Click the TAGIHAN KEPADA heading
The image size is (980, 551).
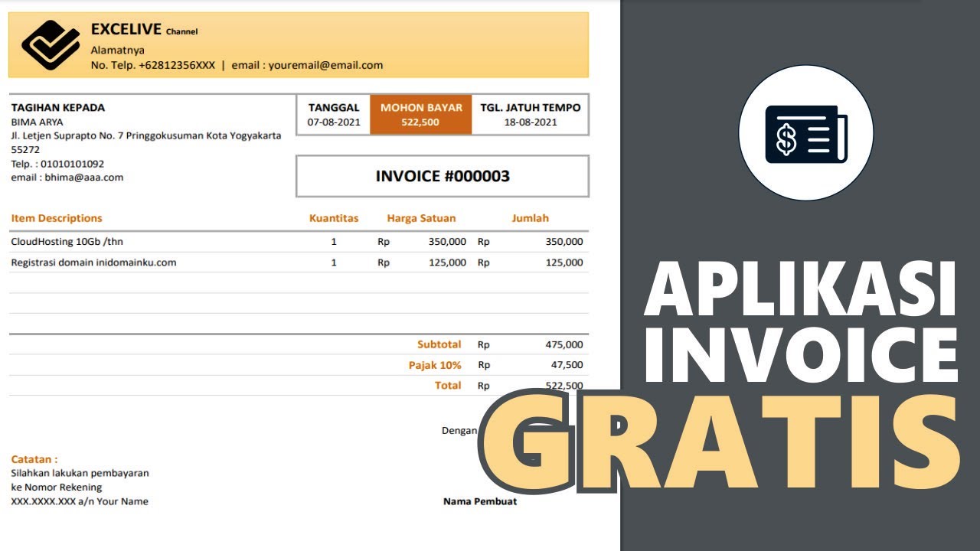coord(58,108)
